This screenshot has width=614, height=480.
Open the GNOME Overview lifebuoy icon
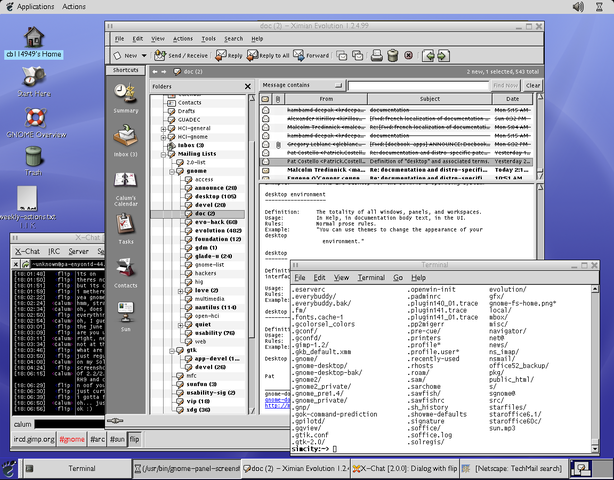[36, 117]
